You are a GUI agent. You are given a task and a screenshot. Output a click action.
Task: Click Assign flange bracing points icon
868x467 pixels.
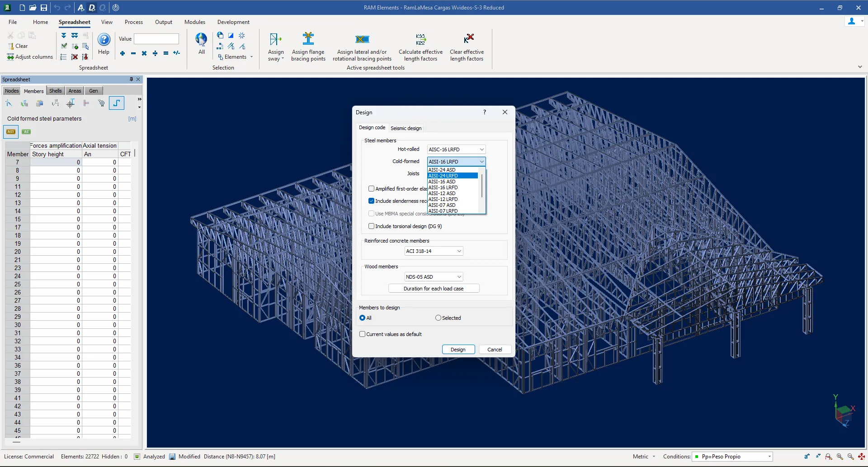click(308, 39)
